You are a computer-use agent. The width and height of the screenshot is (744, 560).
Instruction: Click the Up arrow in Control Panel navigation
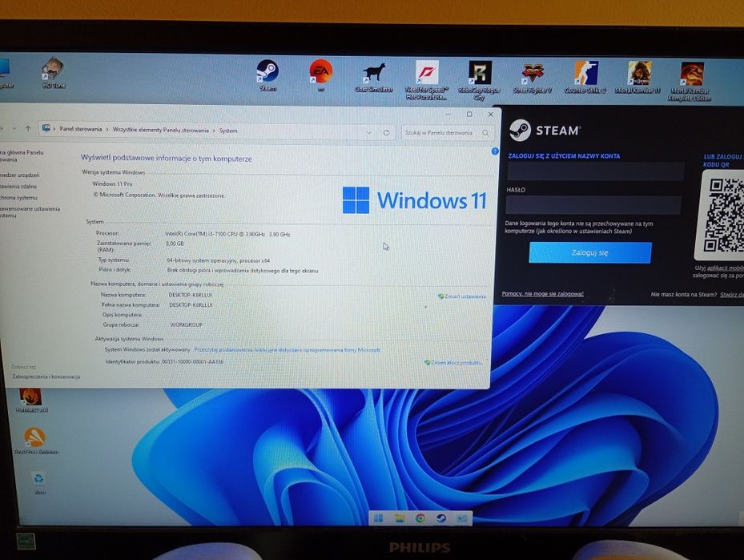(x=28, y=128)
